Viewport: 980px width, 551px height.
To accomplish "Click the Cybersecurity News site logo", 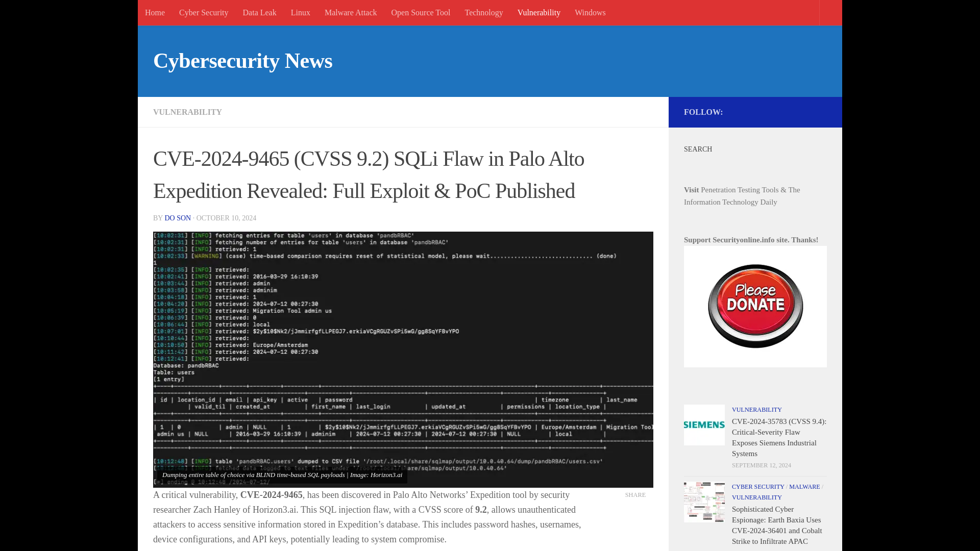I will click(x=242, y=61).
